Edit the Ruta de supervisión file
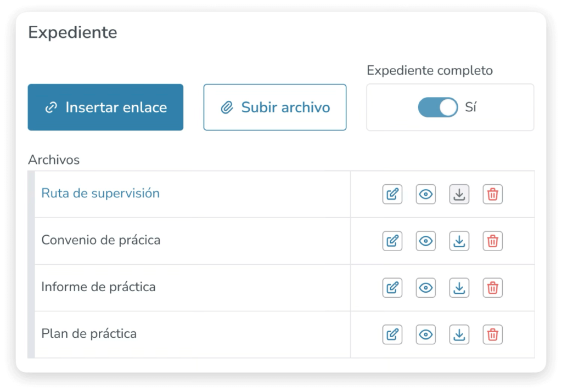This screenshot has height=392, width=562. click(x=392, y=194)
